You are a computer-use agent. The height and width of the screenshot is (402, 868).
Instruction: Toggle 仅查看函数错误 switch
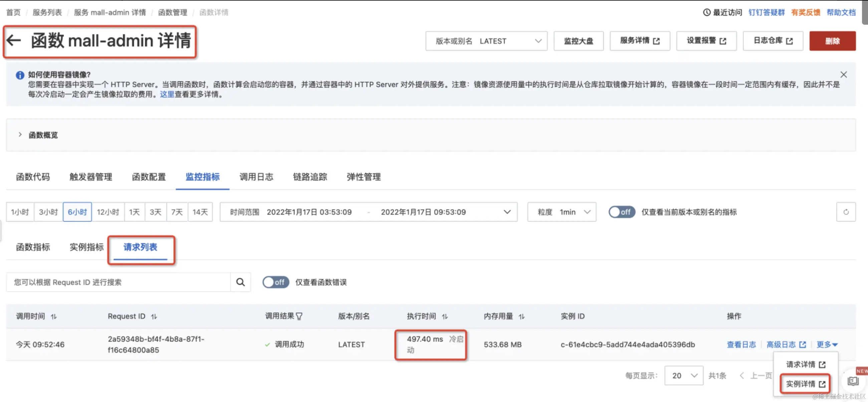coord(276,282)
